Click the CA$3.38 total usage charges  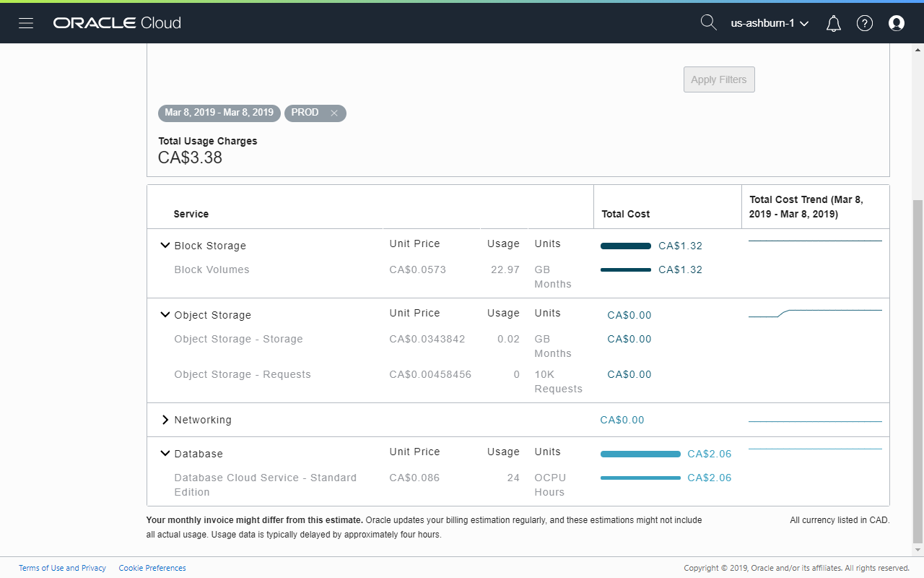coord(190,158)
